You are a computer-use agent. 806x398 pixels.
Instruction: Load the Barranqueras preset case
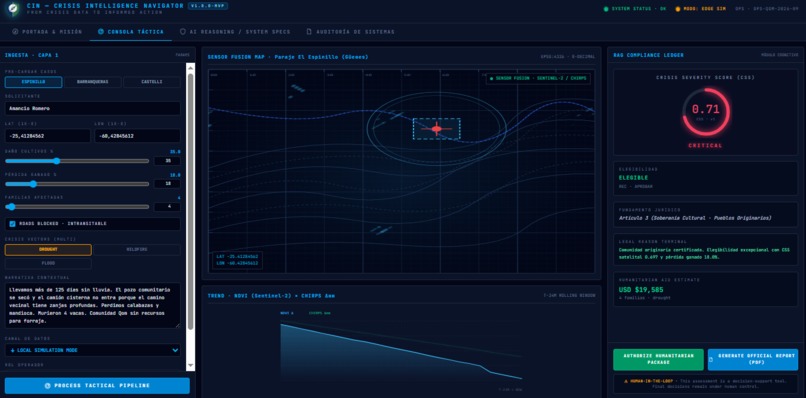(93, 82)
